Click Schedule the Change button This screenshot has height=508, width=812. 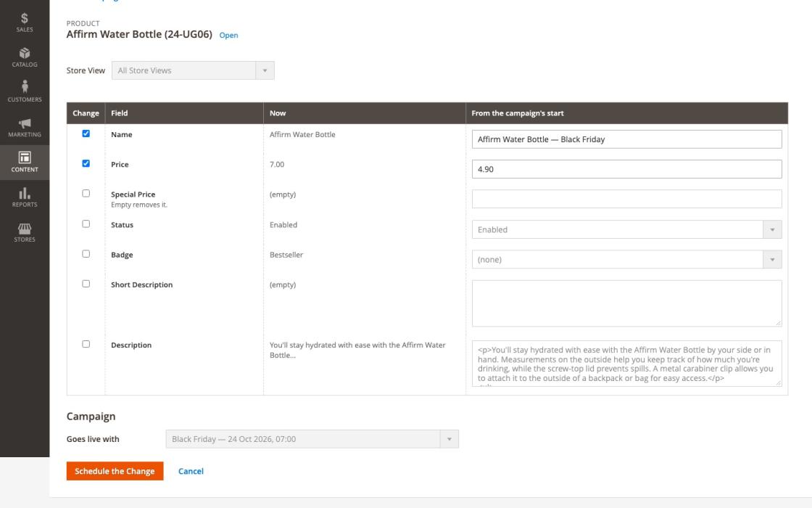coord(115,471)
